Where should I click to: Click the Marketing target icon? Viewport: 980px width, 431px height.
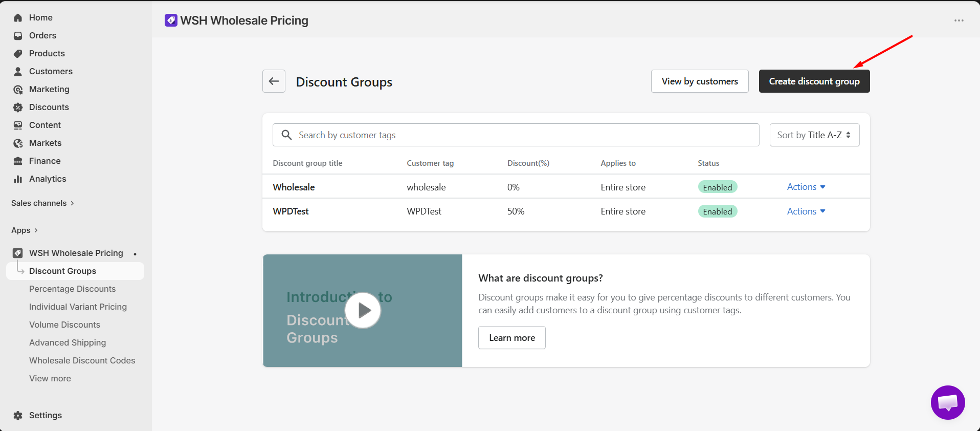tap(18, 90)
